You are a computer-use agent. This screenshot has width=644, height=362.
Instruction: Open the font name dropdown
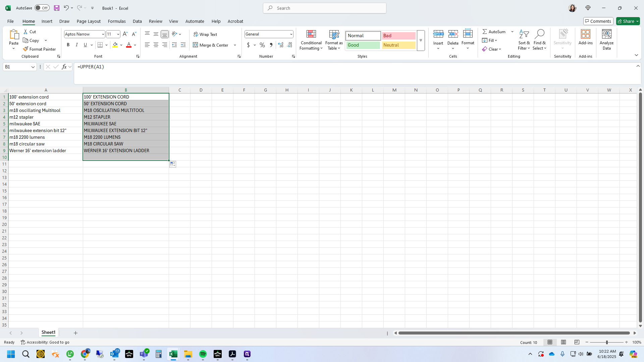(103, 34)
